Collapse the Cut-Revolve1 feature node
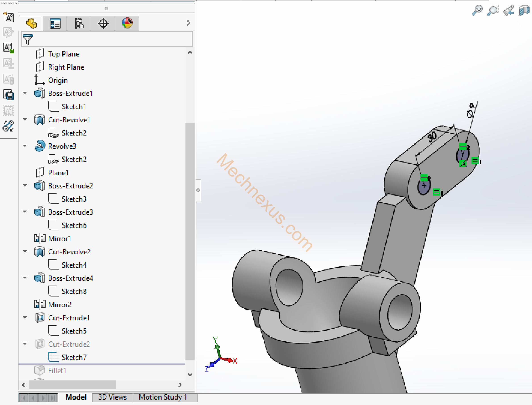Screen dimensions: 532x405 pyautogui.click(x=25, y=119)
